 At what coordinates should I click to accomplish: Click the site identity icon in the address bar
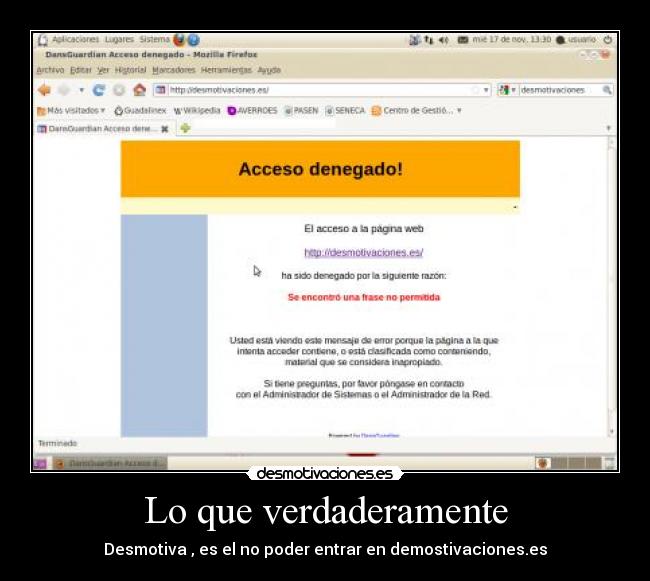[x=160, y=90]
